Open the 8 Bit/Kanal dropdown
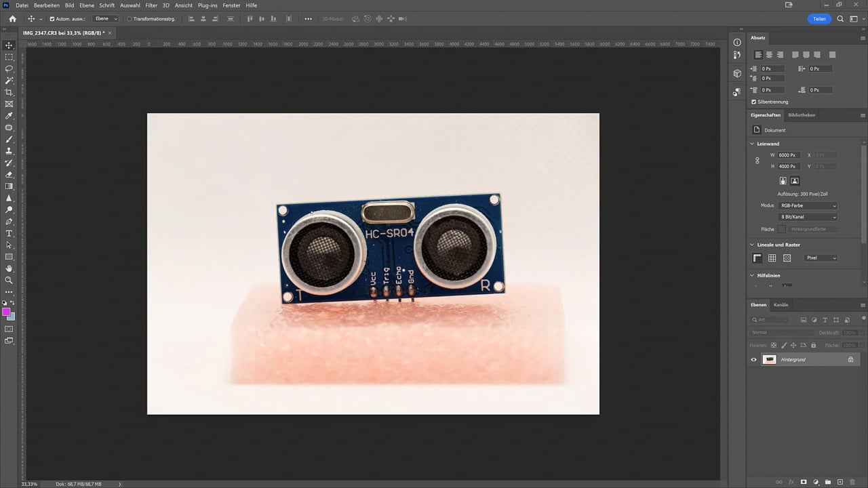 point(808,217)
